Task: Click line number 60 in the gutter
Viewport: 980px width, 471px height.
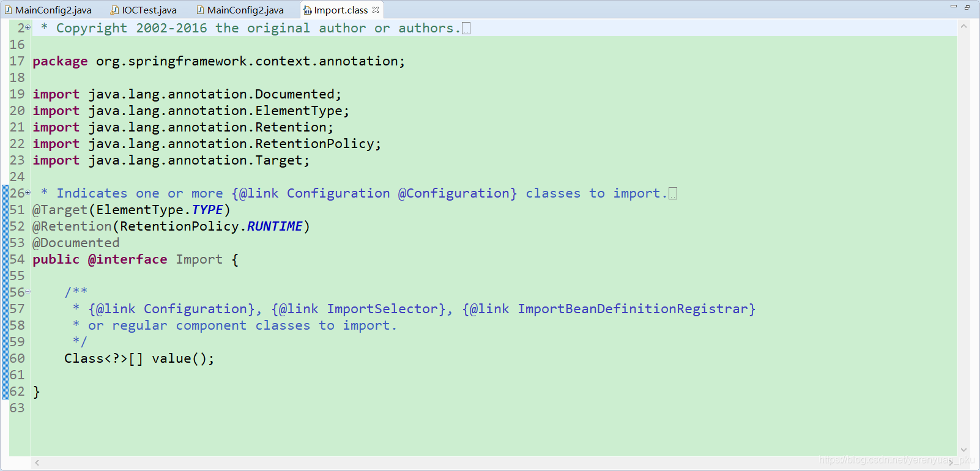Action: (17, 358)
